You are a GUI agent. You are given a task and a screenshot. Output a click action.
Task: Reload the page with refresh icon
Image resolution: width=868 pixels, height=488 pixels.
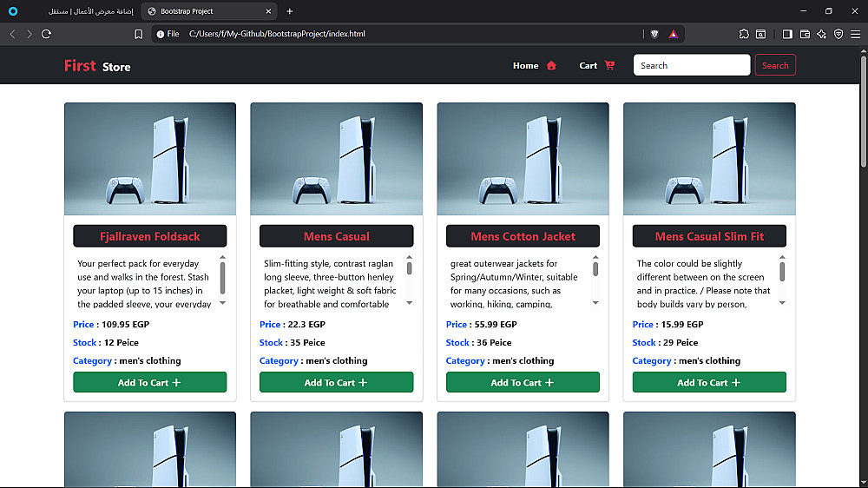47,34
